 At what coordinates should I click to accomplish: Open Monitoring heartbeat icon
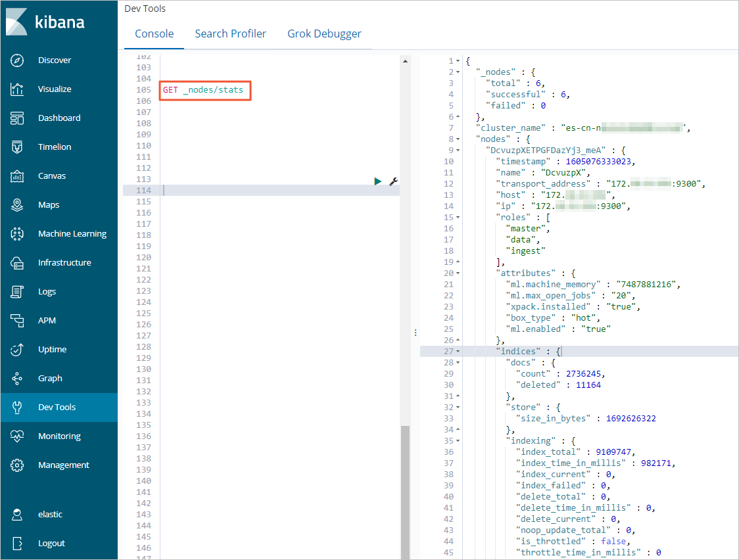[17, 436]
